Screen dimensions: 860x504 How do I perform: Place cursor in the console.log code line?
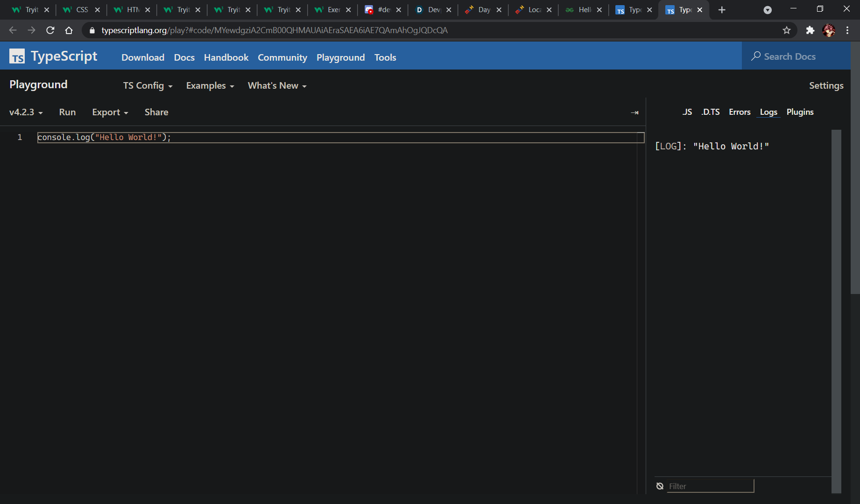[340, 138]
